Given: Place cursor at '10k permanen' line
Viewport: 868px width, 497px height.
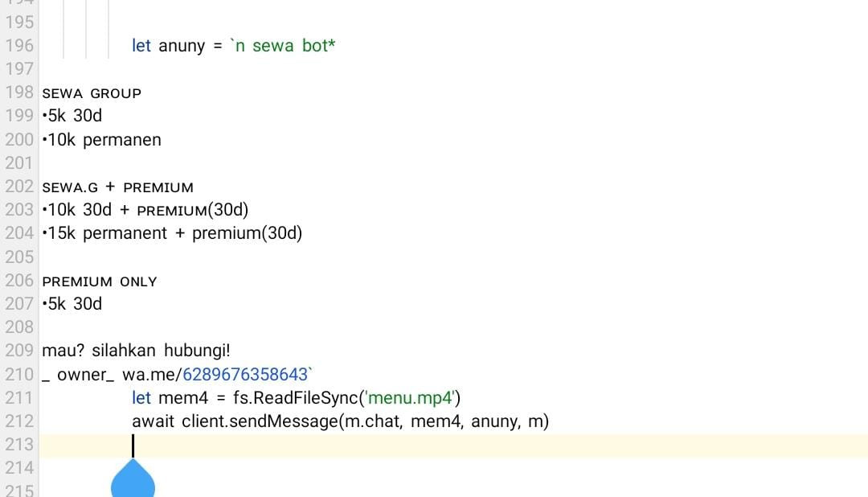Looking at the screenshot, I should [102, 140].
